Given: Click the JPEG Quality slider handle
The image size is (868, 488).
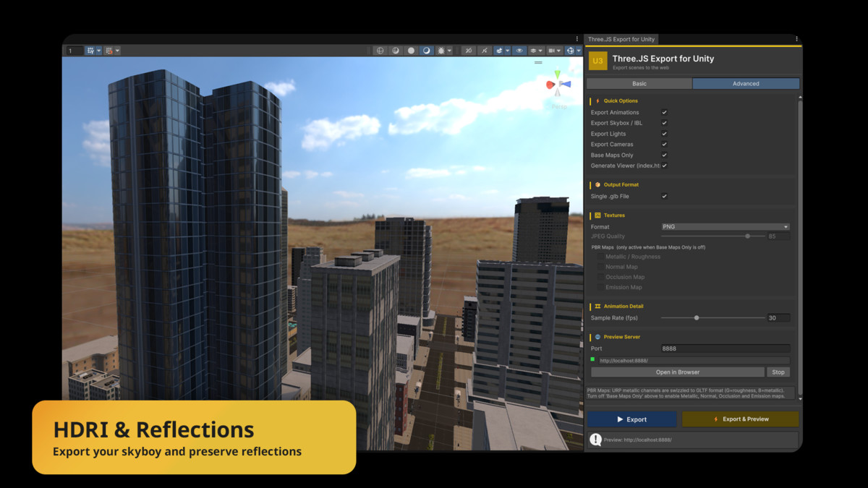Looking at the screenshot, I should click(747, 236).
